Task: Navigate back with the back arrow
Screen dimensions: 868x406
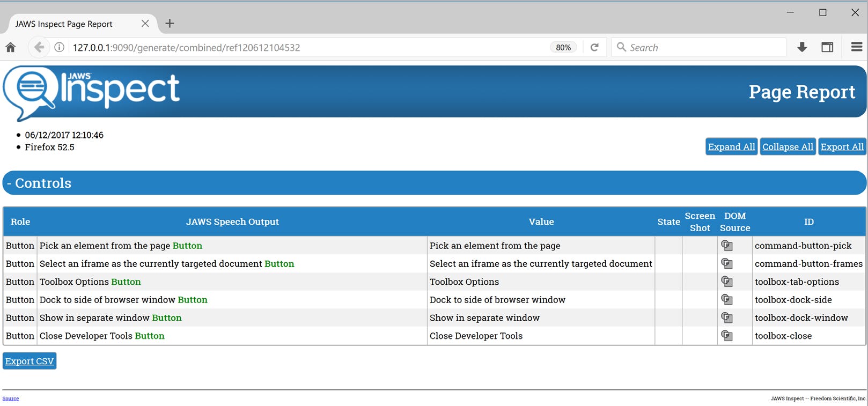Action: click(39, 47)
